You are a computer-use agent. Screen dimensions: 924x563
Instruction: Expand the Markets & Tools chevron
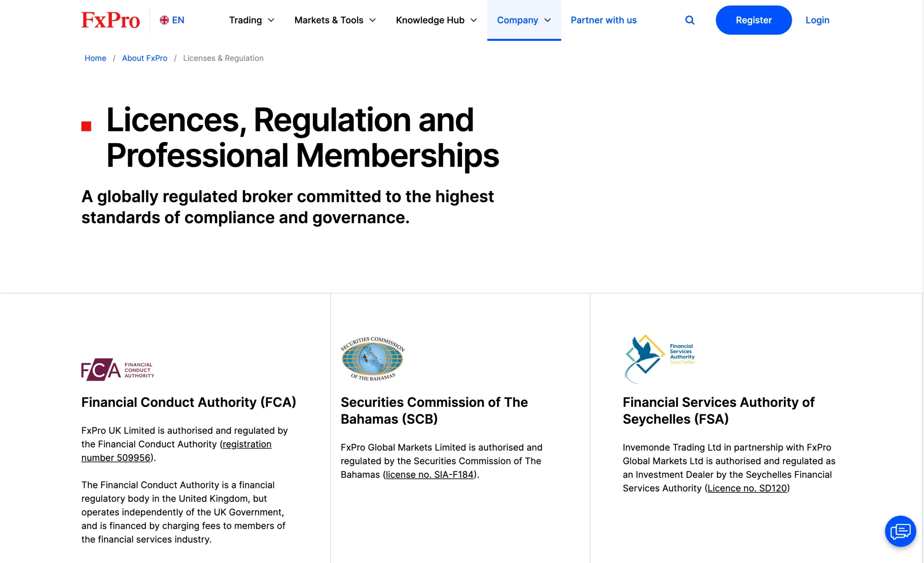click(x=372, y=20)
